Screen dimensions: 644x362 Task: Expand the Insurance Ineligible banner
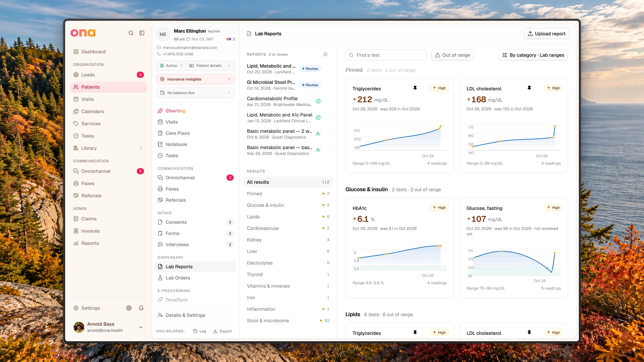(x=196, y=79)
